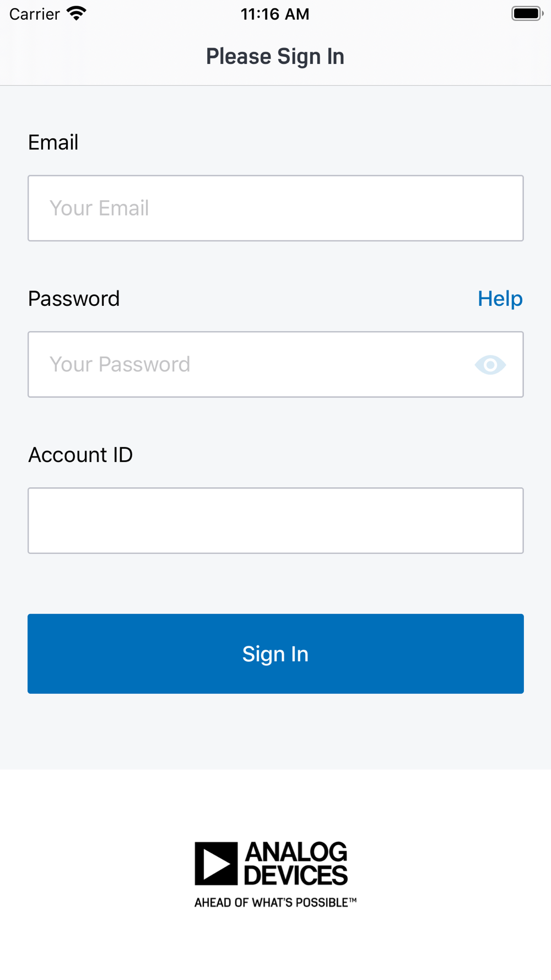The height and width of the screenshot is (980, 551).
Task: Tap the 11:16 AM clock in status bar
Action: [275, 14]
